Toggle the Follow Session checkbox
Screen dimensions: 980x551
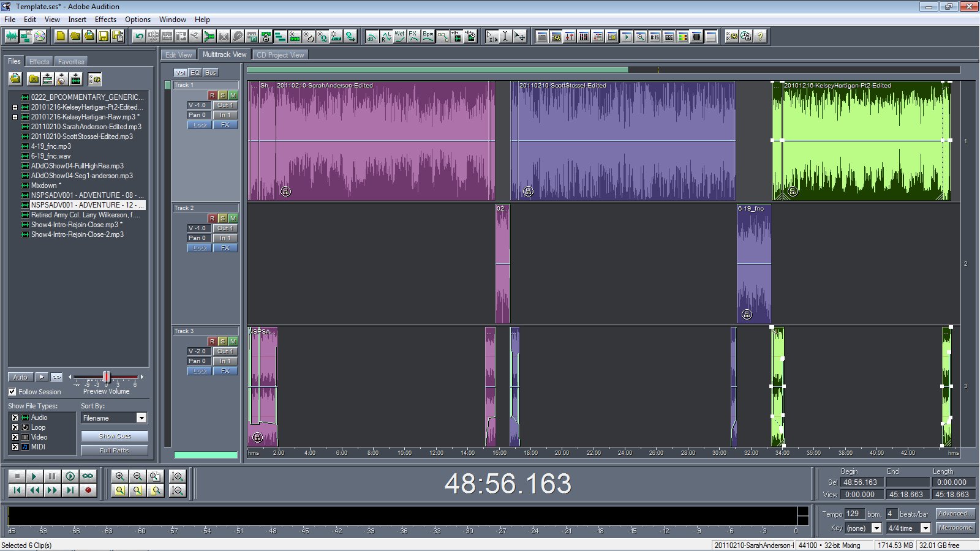12,392
